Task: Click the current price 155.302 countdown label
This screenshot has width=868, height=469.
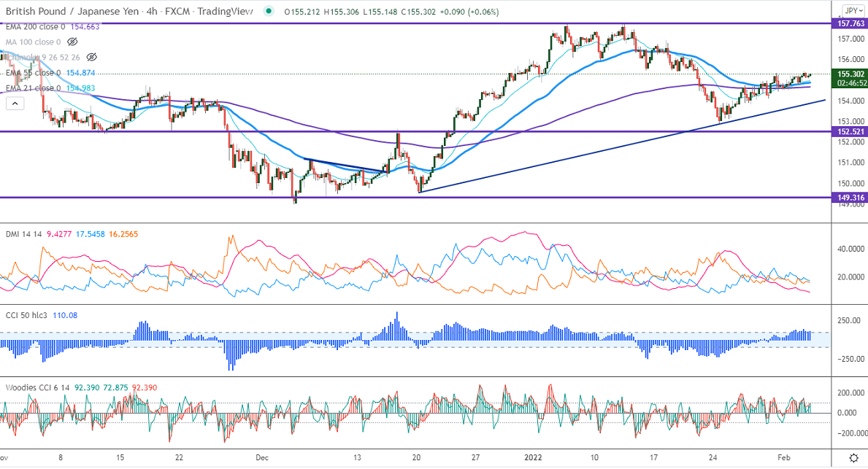Action: point(850,79)
